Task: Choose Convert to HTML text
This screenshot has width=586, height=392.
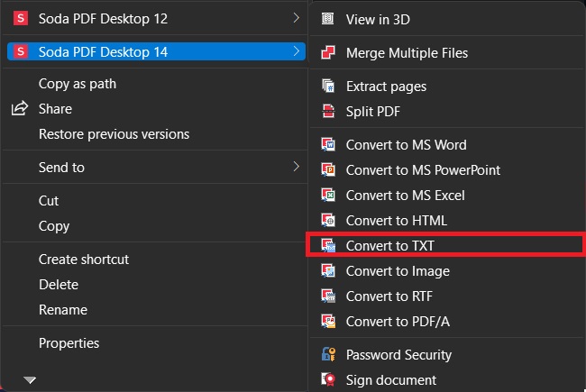Action: click(x=397, y=221)
